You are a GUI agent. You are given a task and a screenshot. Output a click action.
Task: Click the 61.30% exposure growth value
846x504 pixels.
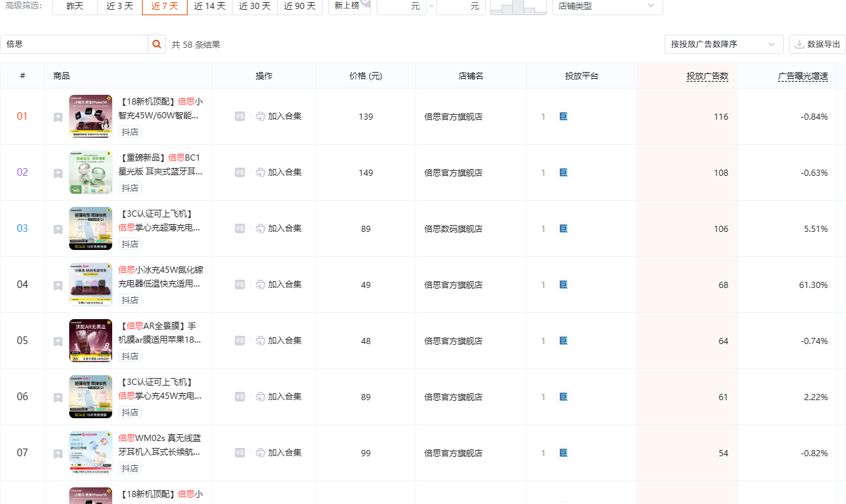pyautogui.click(x=813, y=285)
